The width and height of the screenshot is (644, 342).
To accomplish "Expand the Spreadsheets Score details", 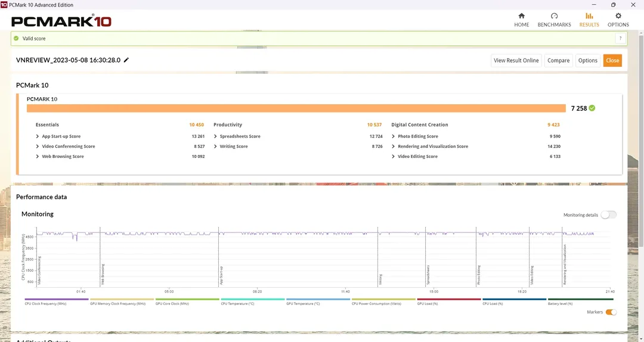I will pyautogui.click(x=216, y=136).
